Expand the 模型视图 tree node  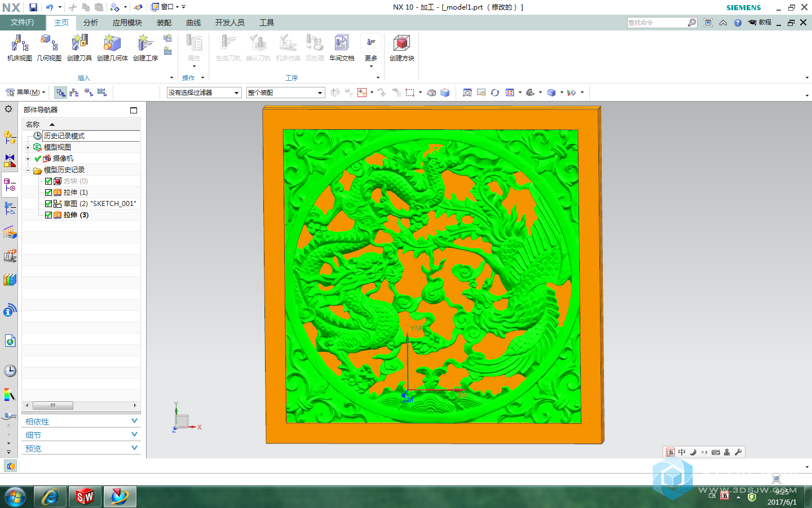pos(28,147)
